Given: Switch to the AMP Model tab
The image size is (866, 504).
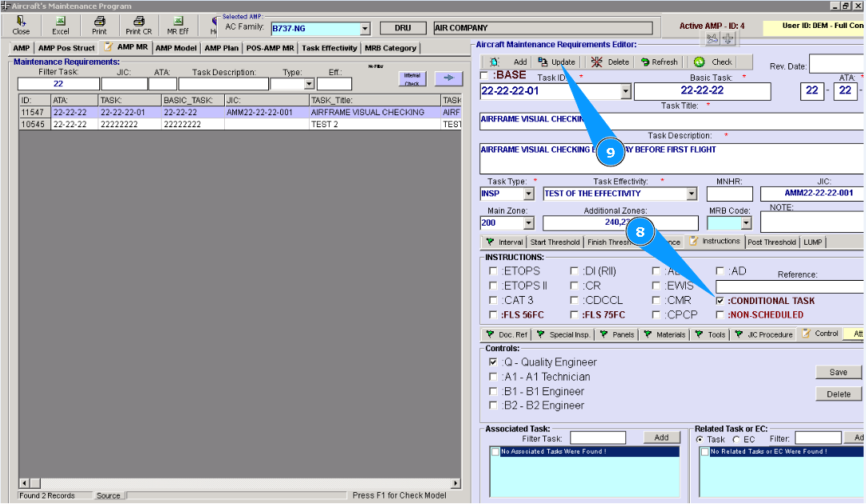Looking at the screenshot, I should coord(175,48).
